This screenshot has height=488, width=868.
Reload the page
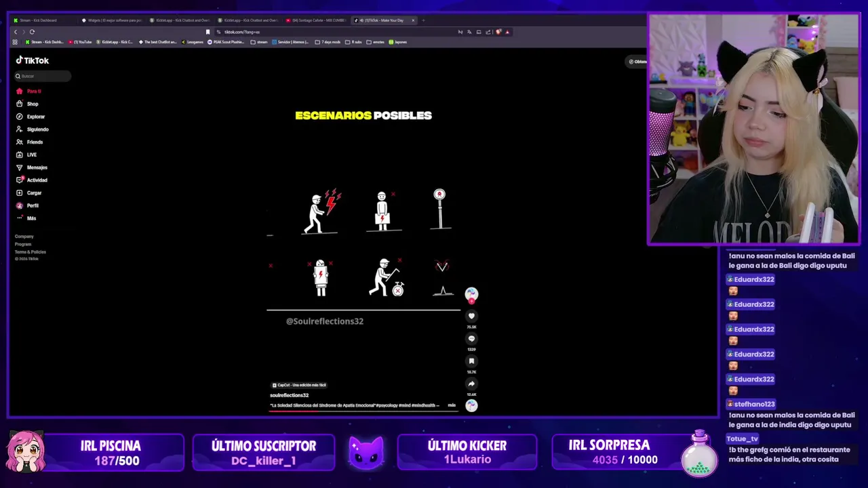[x=32, y=32]
